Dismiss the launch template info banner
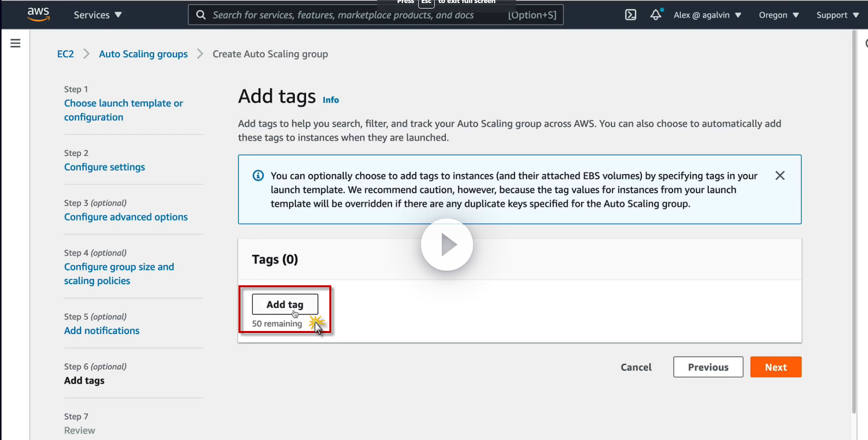 click(780, 175)
